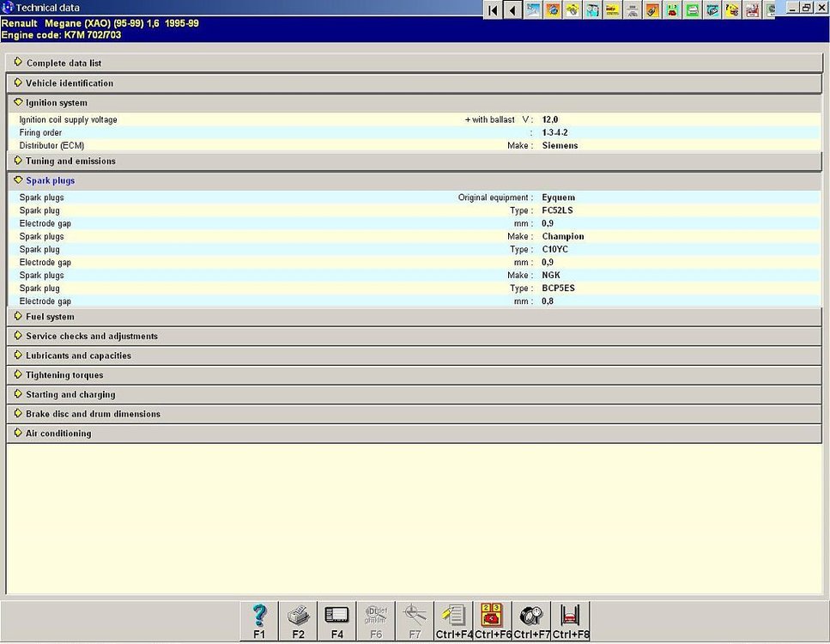The width and height of the screenshot is (830, 644).
Task: Go back with the left arrow button
Action: pos(512,9)
